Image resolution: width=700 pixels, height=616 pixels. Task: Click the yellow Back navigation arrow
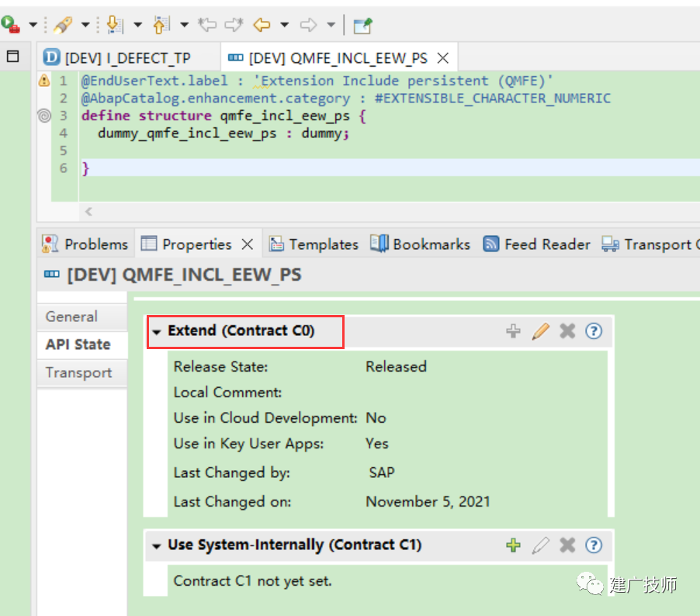[x=262, y=25]
